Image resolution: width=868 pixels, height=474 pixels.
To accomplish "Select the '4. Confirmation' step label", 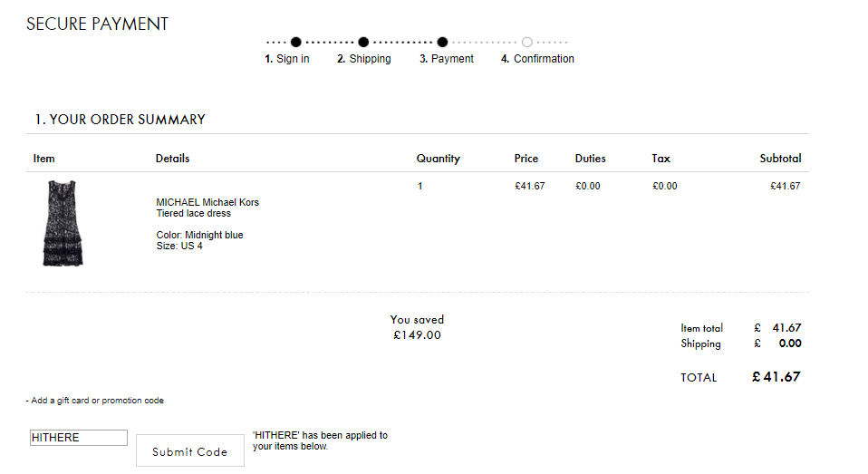I will coord(537,59).
